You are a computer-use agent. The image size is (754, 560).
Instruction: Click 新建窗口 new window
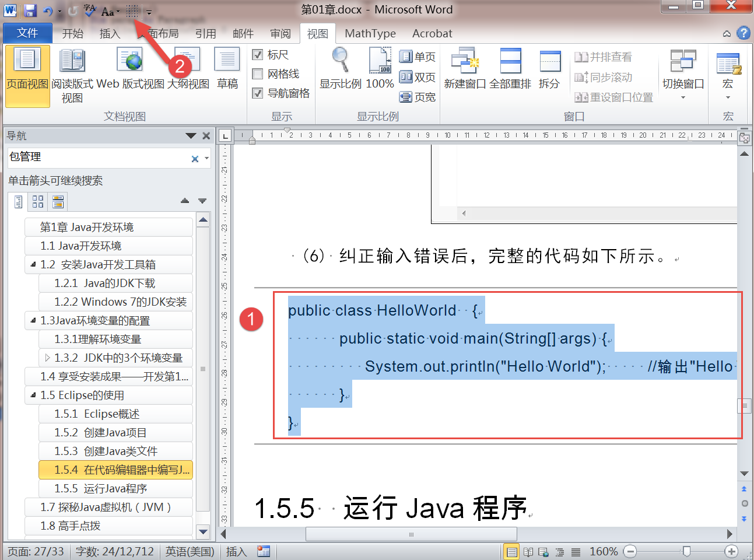coord(465,69)
